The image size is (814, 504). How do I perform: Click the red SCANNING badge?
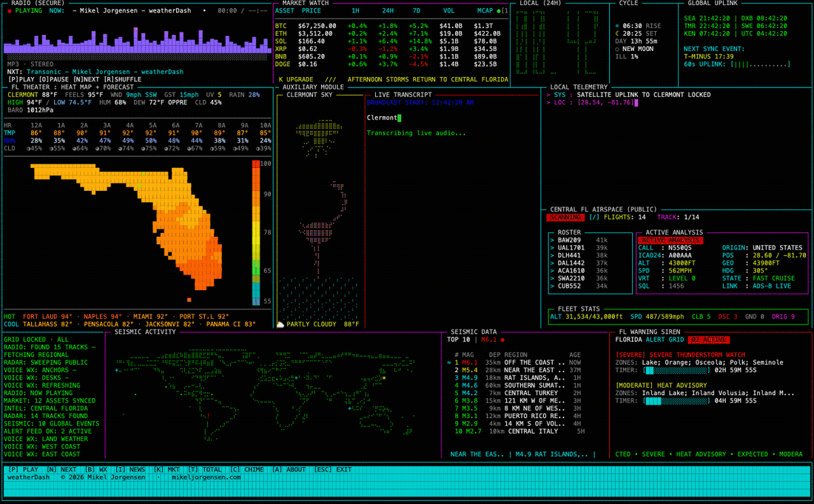(565, 218)
